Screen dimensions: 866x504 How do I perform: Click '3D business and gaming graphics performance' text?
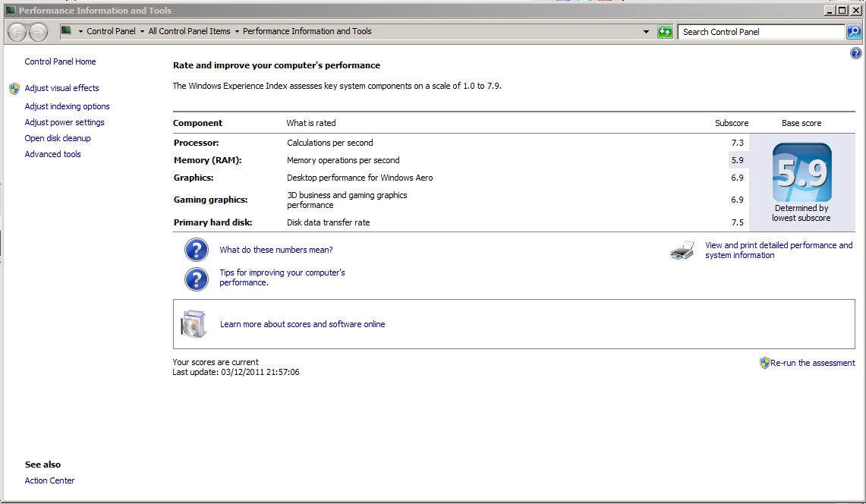click(347, 200)
